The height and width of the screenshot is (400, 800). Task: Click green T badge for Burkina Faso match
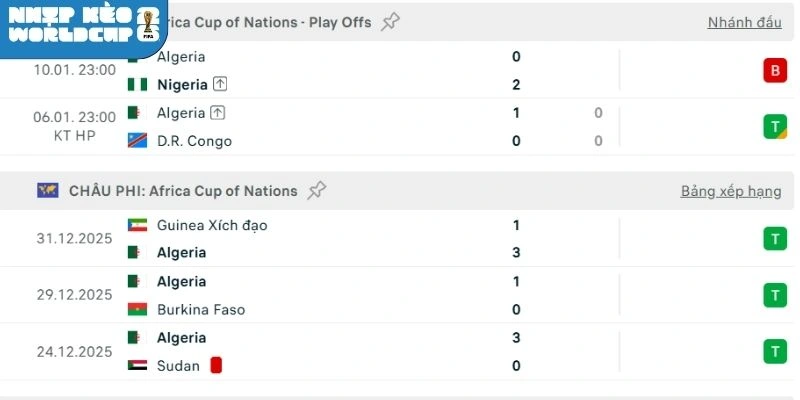(774, 295)
